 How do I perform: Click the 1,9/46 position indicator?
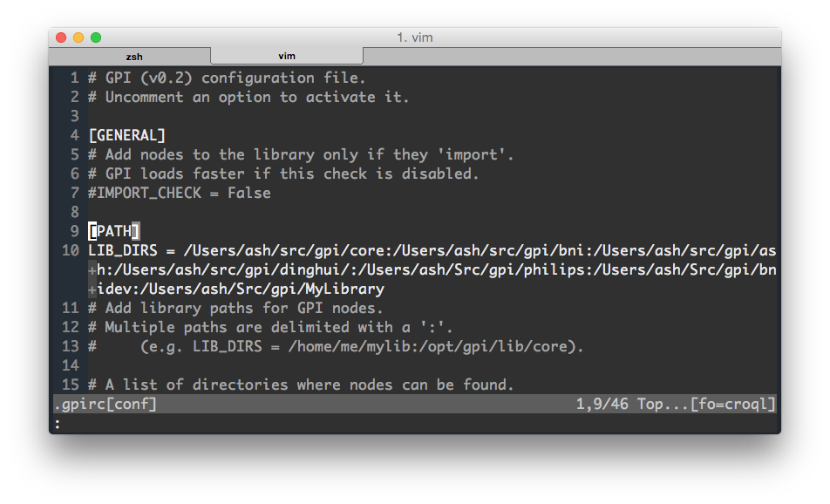click(x=602, y=405)
